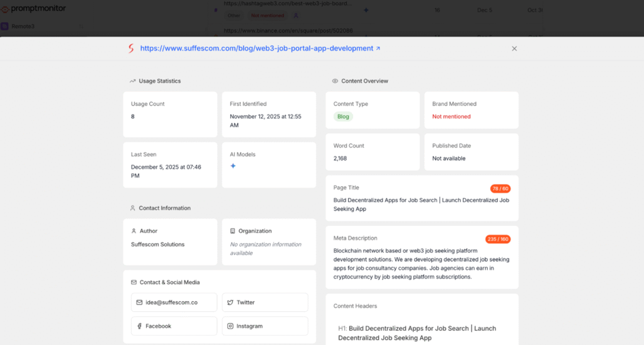This screenshot has width=644, height=345.
Task: Click the Author person icon
Action: coord(134,231)
